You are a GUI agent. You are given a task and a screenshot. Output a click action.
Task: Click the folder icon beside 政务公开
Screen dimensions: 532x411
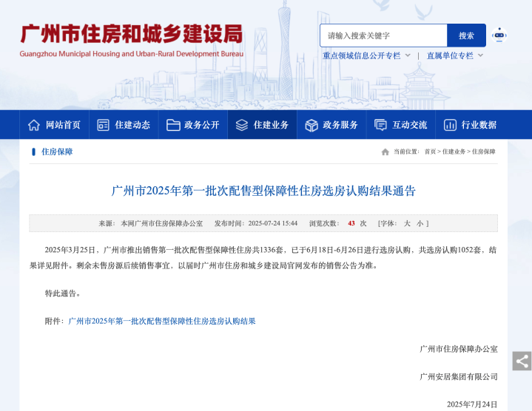click(173, 125)
